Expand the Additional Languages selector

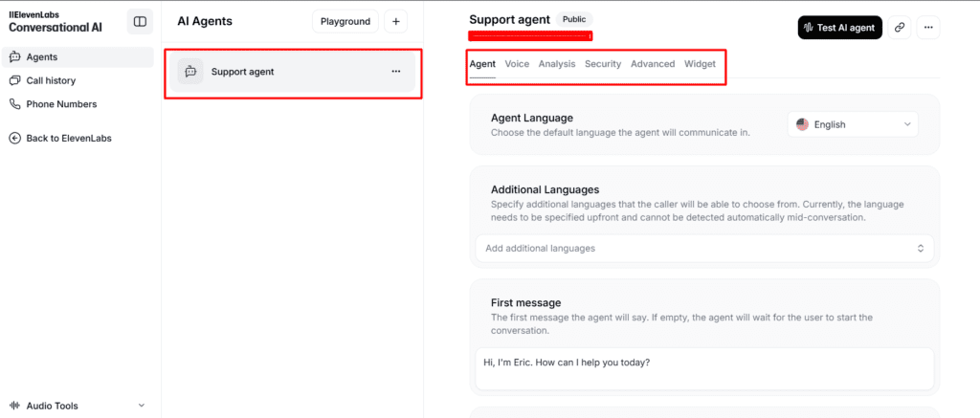pyautogui.click(x=703, y=248)
